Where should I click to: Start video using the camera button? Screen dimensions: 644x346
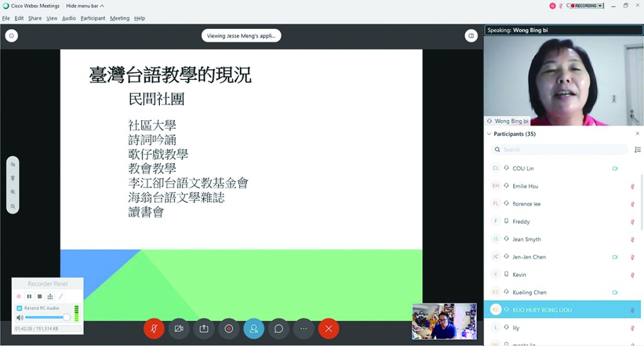tap(179, 328)
